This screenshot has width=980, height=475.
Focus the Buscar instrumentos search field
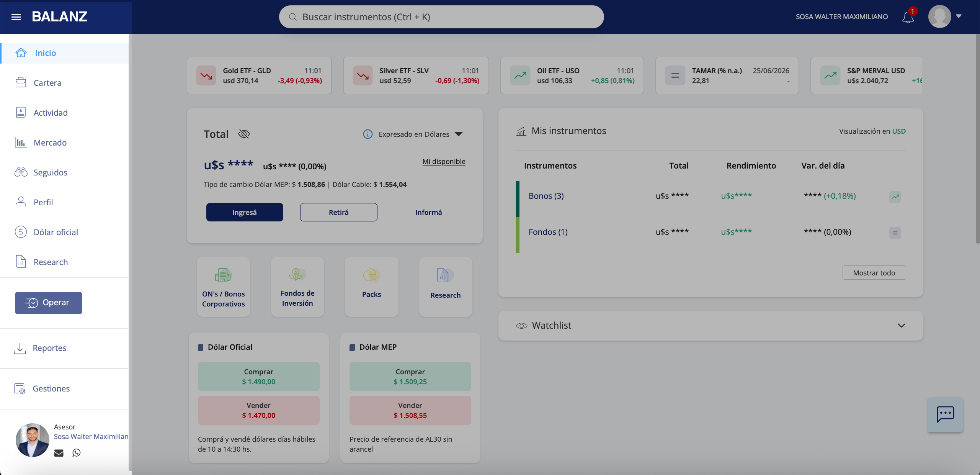[441, 17]
